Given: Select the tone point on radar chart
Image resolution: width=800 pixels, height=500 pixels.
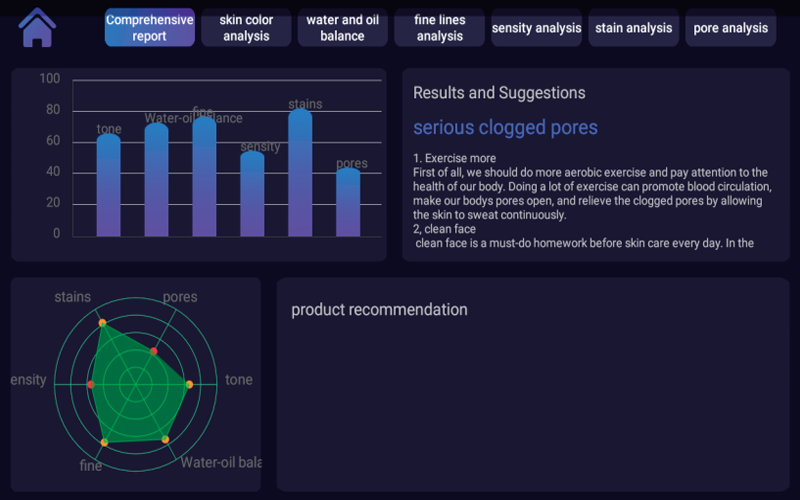Looking at the screenshot, I should point(189,384).
